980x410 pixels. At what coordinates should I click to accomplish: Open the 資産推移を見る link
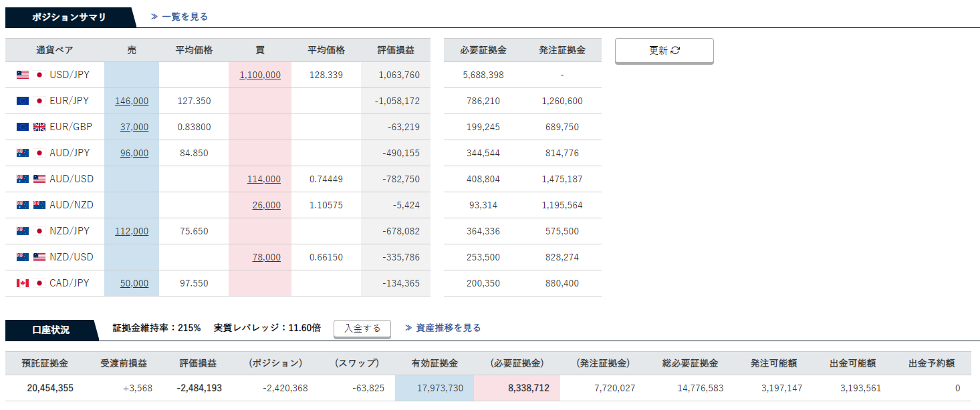pos(443,328)
